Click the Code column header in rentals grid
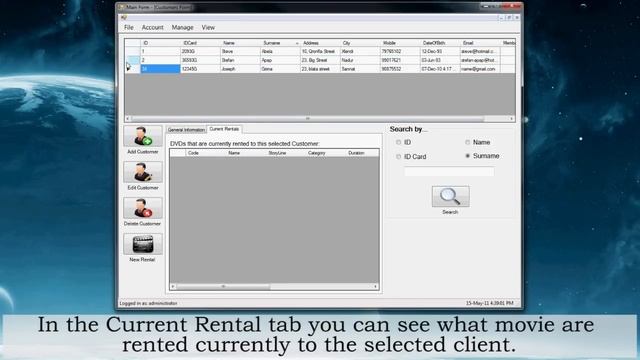 pos(206,153)
